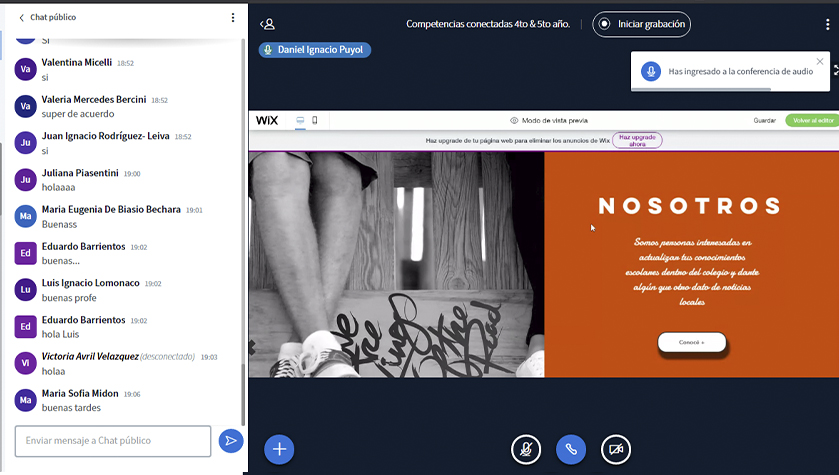The image size is (839, 475).
Task: Open the chat options three-dot menu
Action: pyautogui.click(x=233, y=18)
